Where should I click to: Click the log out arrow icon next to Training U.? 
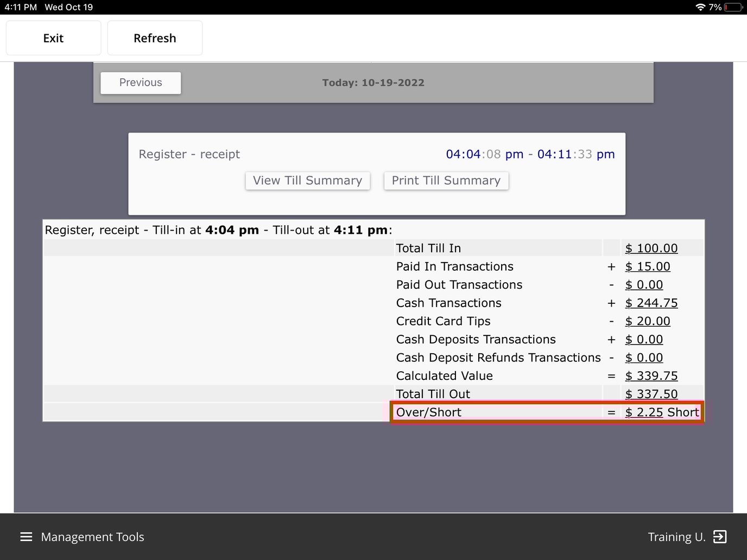tap(720, 537)
